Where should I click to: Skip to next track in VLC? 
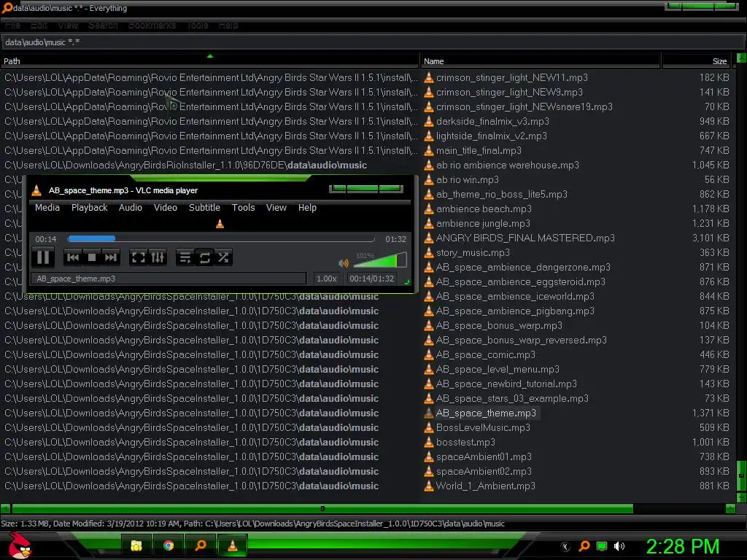coord(111,257)
